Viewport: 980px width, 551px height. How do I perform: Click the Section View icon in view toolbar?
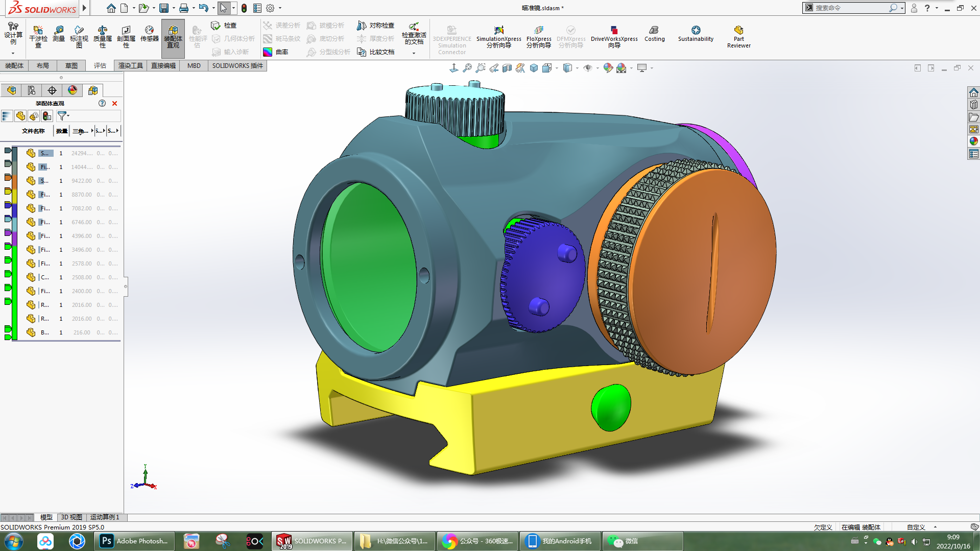coord(507,68)
